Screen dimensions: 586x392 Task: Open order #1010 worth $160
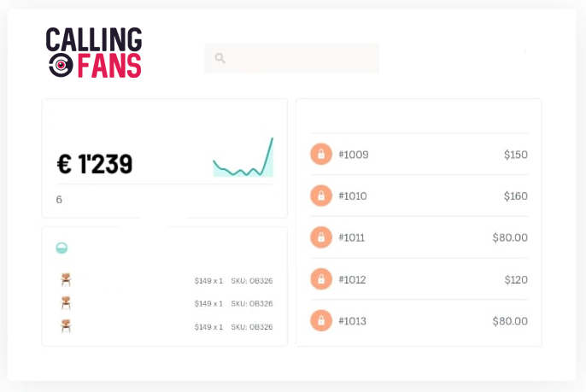(x=419, y=196)
